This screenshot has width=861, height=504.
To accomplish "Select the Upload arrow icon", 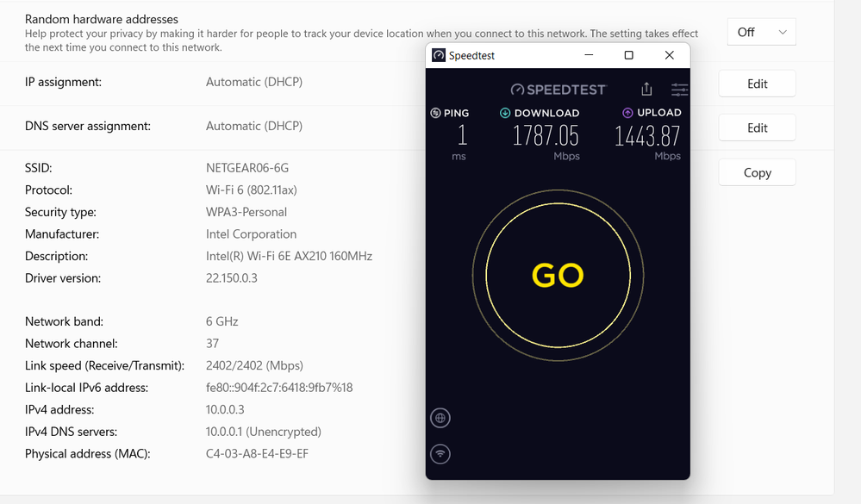I will click(x=627, y=113).
